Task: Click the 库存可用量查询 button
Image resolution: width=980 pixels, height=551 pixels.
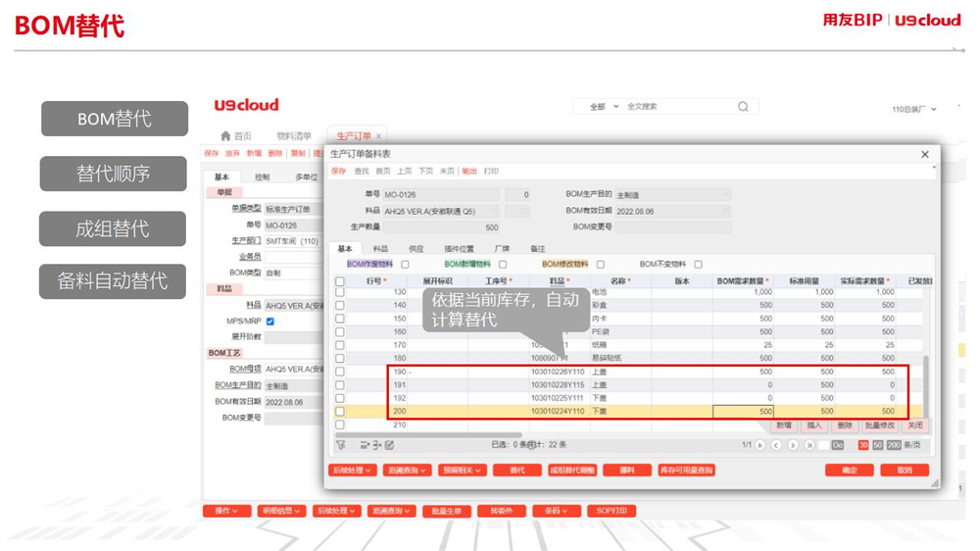Action: tap(686, 471)
